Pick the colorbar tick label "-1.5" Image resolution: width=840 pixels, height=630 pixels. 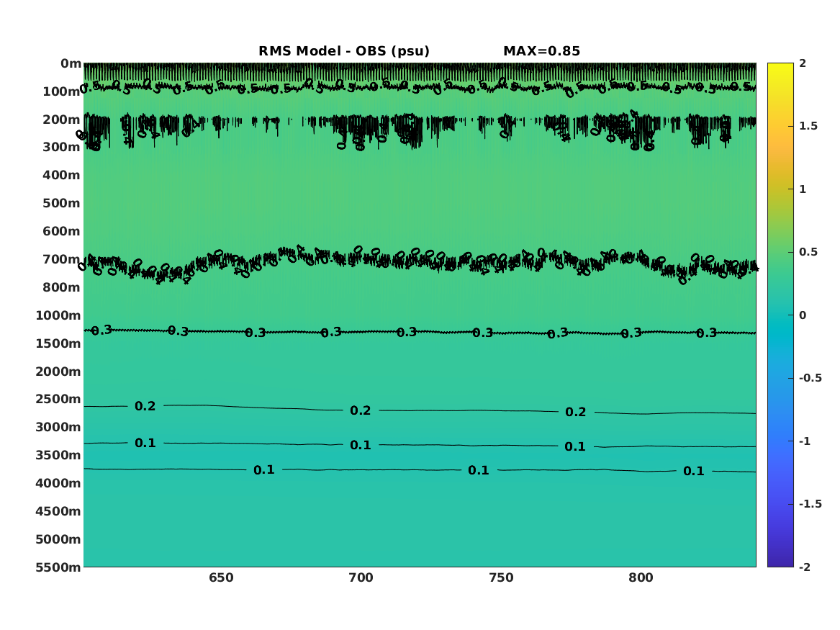[x=810, y=504]
